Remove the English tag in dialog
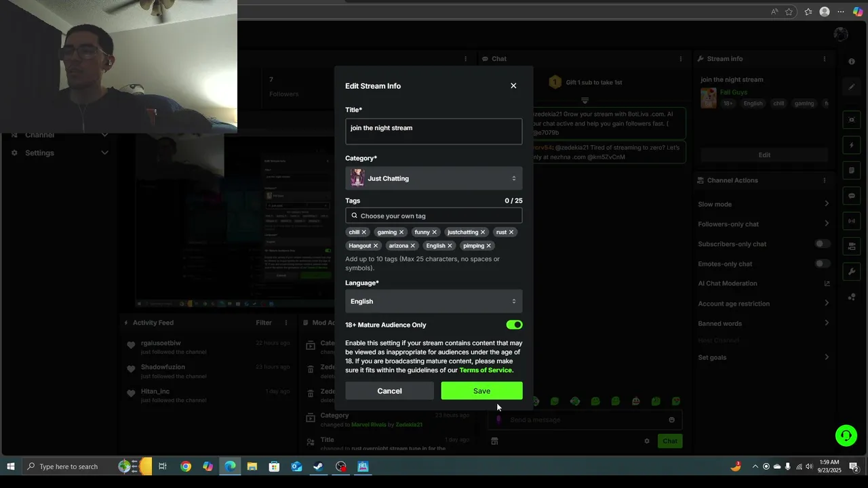868x488 pixels. pyautogui.click(x=450, y=246)
